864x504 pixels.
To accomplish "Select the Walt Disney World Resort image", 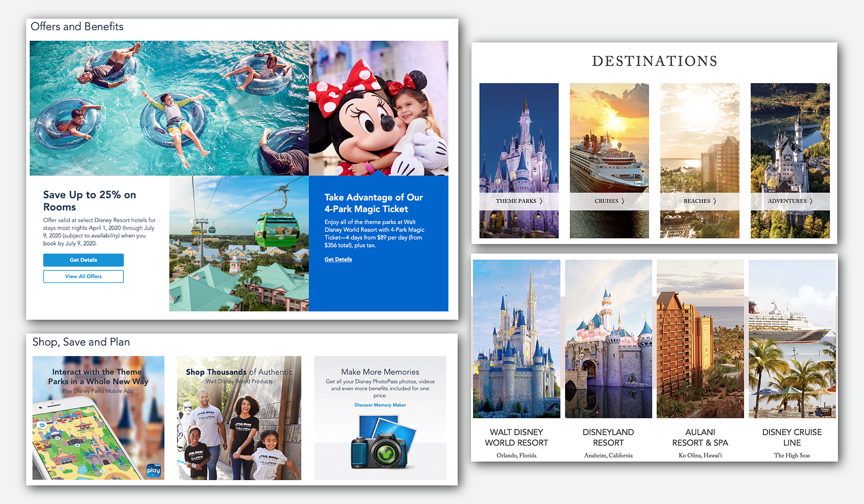I will click(x=517, y=338).
